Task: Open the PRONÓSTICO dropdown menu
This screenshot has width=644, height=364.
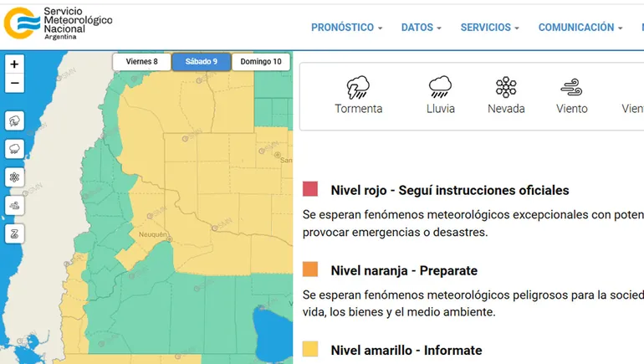Action: coord(346,28)
